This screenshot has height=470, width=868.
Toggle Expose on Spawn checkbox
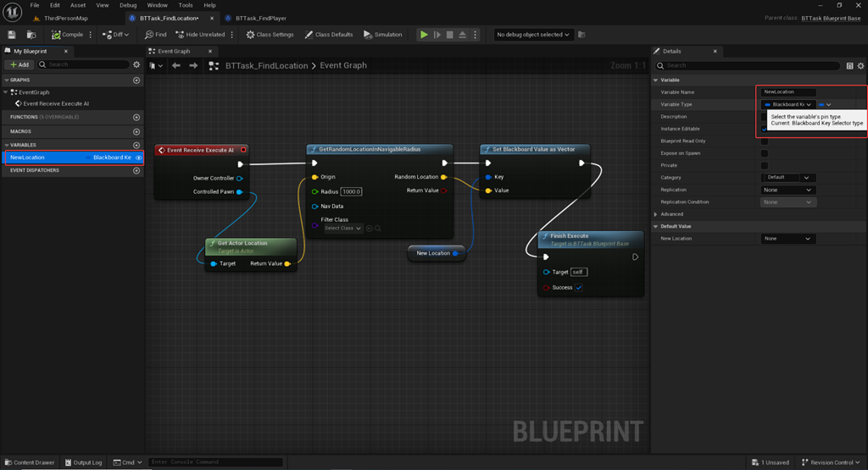(765, 153)
